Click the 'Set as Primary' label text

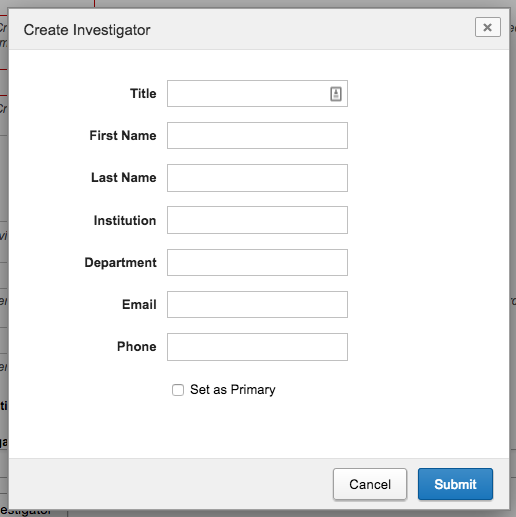(233, 390)
